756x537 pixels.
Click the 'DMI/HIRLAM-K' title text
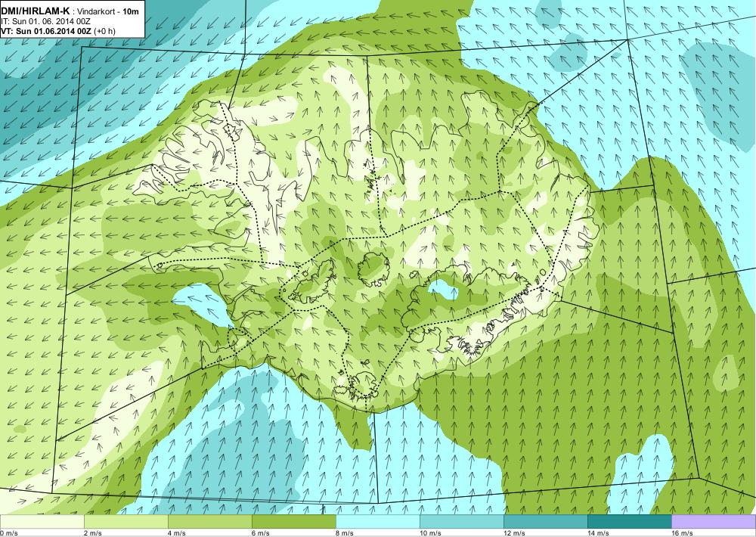coord(36,10)
